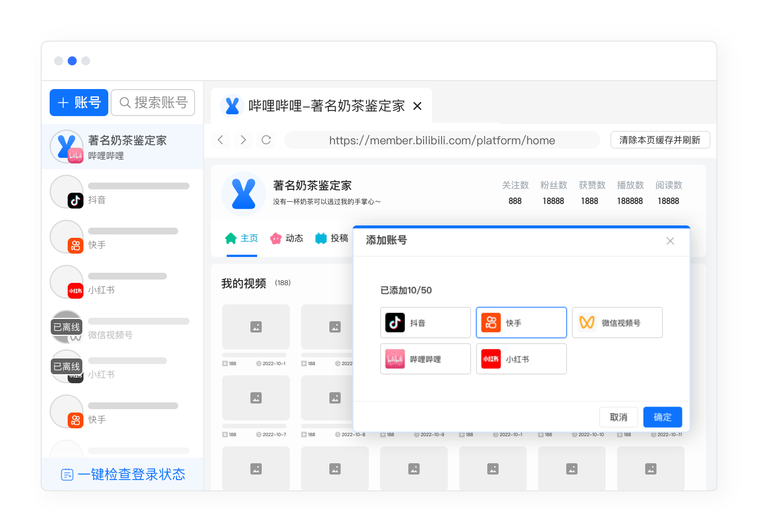Switch to the 哔哩哔哩-著名奶茶鉴定家 tab

pos(321,106)
